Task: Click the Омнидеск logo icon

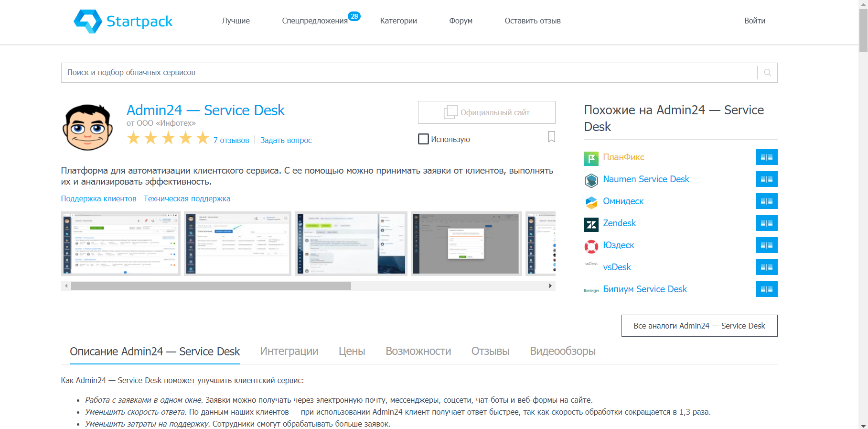Action: click(x=591, y=202)
